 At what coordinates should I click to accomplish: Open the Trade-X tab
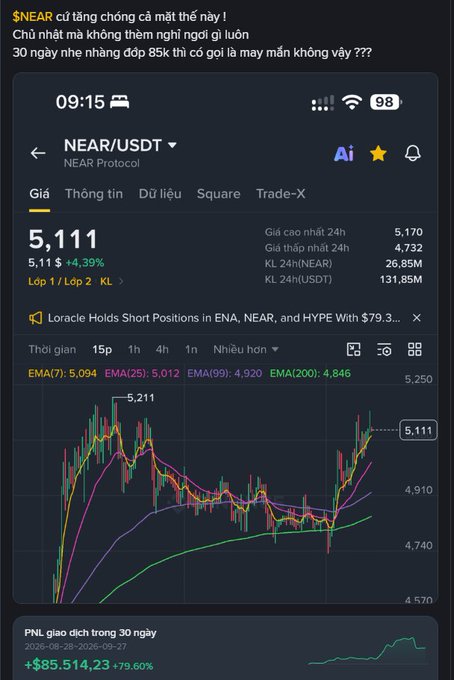(281, 194)
